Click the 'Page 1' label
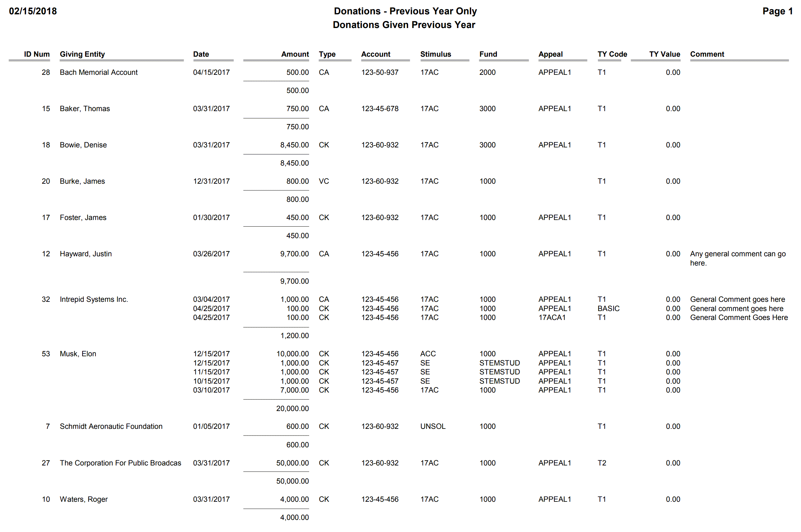Viewport: 801px width, 532px height. point(777,11)
